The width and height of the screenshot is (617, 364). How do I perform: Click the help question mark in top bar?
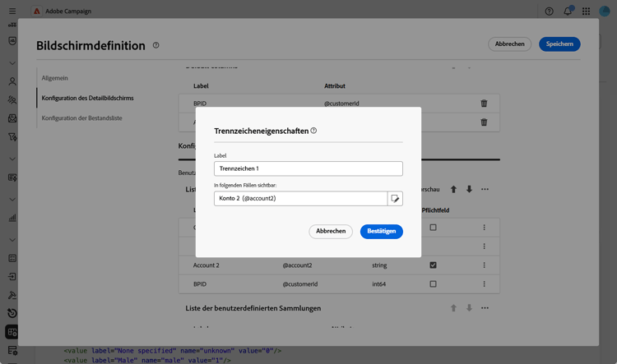click(x=549, y=12)
